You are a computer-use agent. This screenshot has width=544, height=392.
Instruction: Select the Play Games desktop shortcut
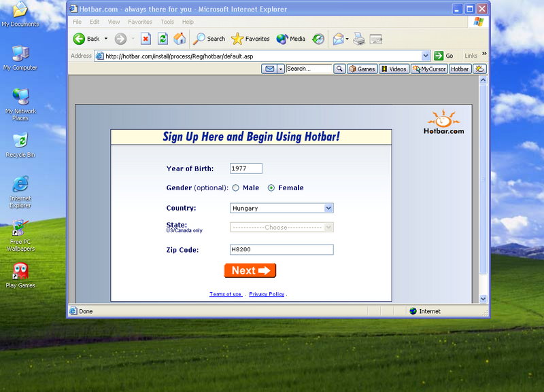20,276
